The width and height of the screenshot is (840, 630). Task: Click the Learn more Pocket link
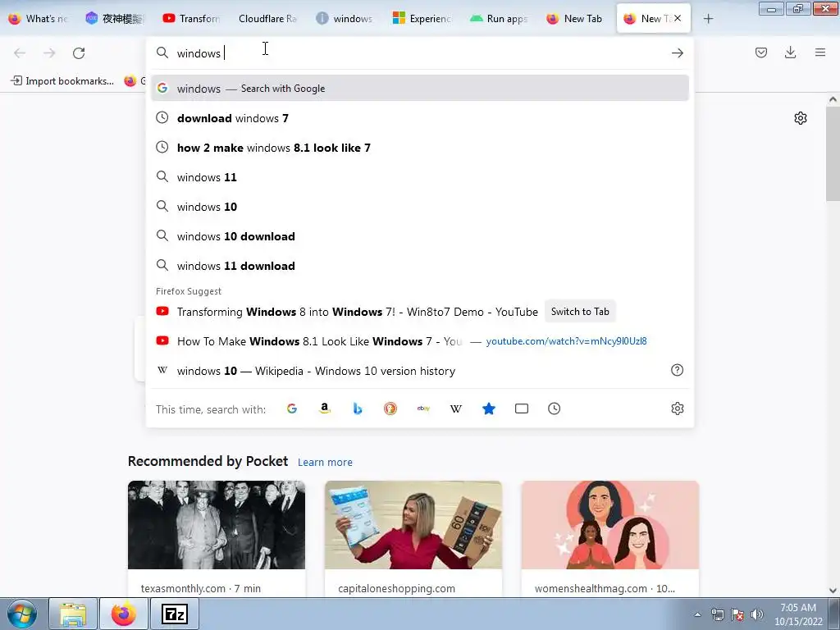325,462
